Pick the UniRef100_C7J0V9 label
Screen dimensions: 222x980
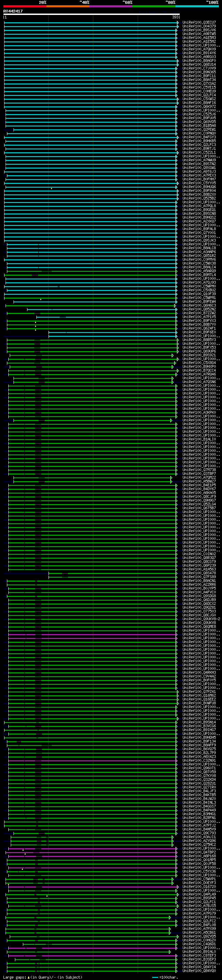click(x=199, y=68)
